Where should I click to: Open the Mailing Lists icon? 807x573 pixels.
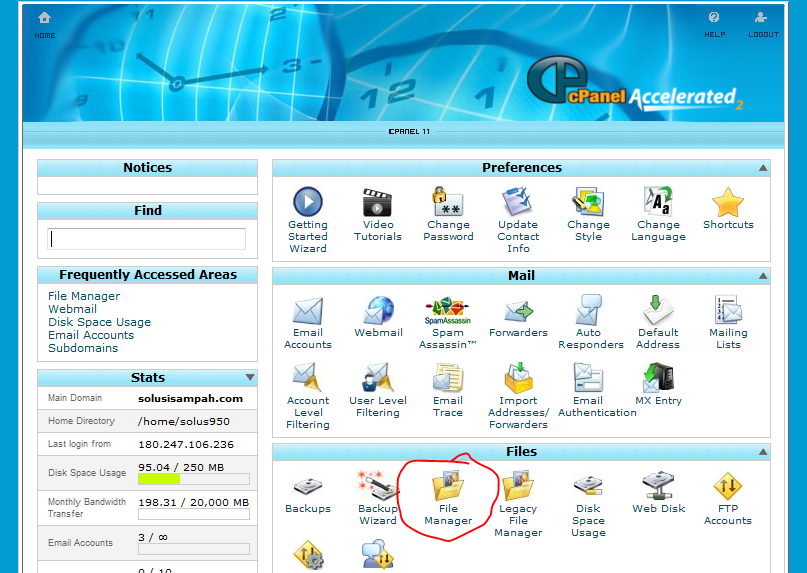click(728, 310)
